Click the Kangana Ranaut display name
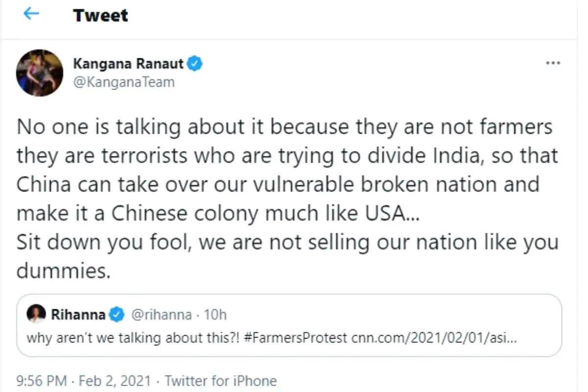This screenshot has width=588, height=392. (128, 64)
